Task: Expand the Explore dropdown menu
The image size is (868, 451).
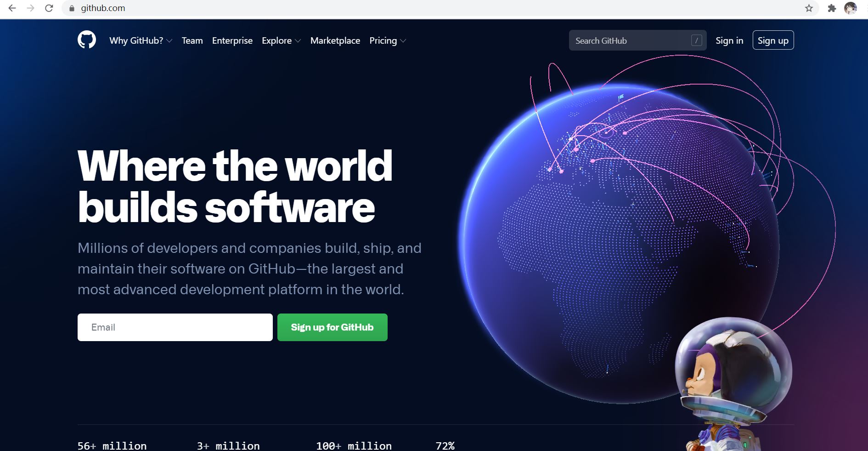Action: 281,40
